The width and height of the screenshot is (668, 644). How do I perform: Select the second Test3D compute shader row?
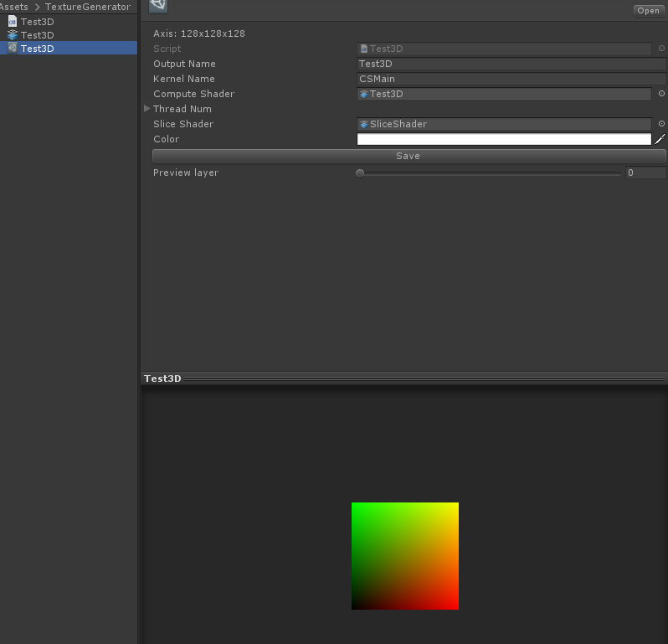coord(69,35)
